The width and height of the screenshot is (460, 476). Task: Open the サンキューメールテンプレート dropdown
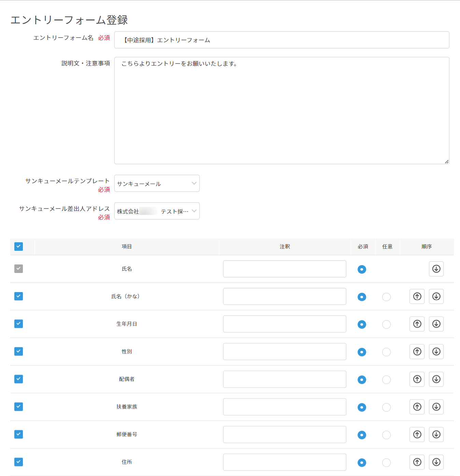(x=157, y=184)
